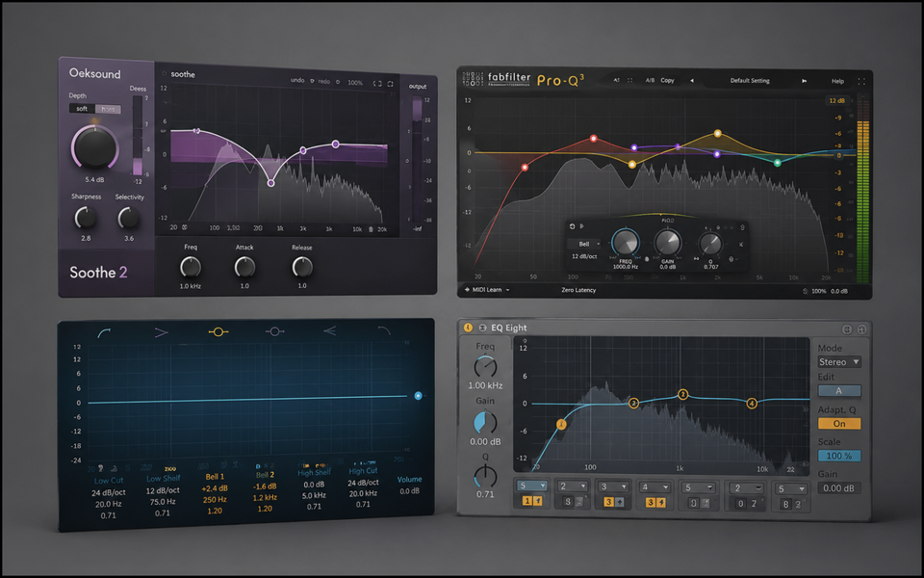Toggle the 8 box in last EQ Eight band
Screen dimensions: 924x578
coord(785,504)
